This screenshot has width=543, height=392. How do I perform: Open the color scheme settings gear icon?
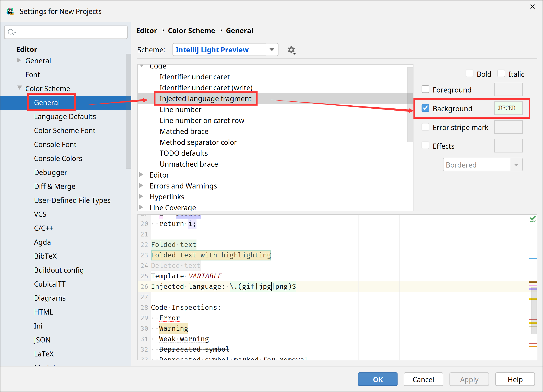tap(291, 50)
